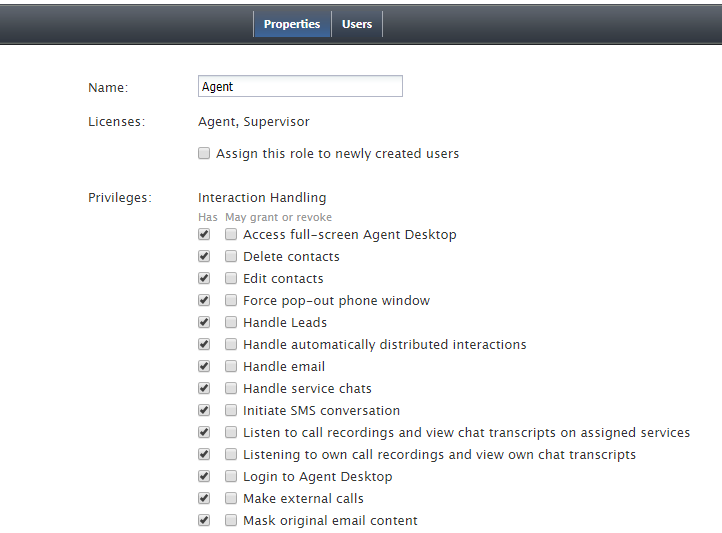Open the Properties tab
The height and width of the screenshot is (533, 722).
click(292, 24)
